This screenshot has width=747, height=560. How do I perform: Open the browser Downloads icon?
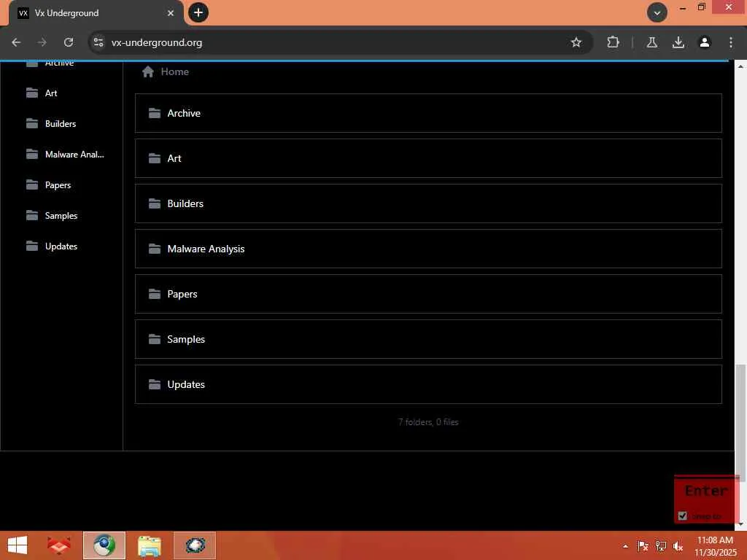pyautogui.click(x=678, y=42)
